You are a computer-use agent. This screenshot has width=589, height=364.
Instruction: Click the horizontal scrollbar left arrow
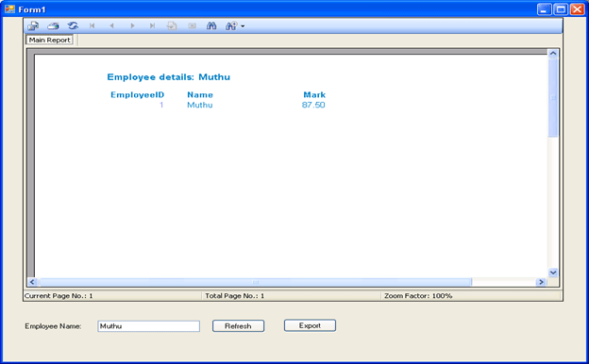pos(32,282)
